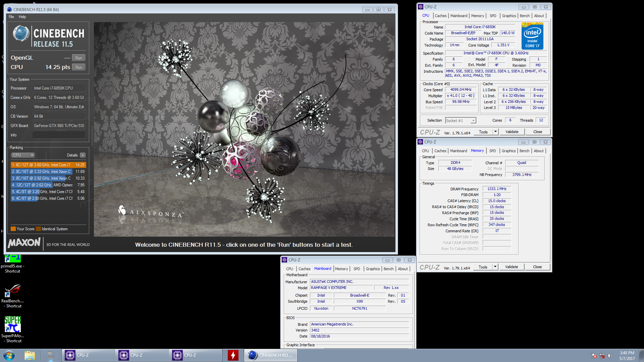Click the red lightning bolt taskbar icon
Image resolution: width=644 pixels, height=362 pixels.
(233, 355)
